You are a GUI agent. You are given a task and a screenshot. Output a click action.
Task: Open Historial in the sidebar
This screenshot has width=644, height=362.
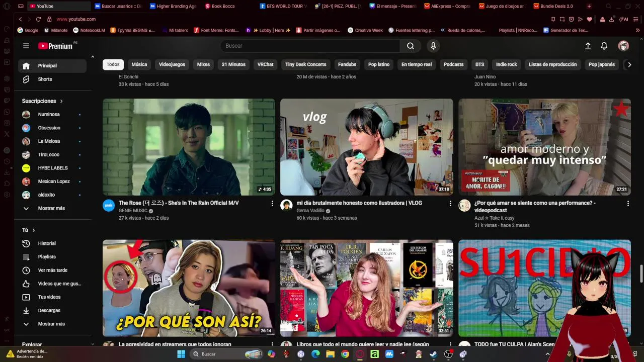click(52, 243)
